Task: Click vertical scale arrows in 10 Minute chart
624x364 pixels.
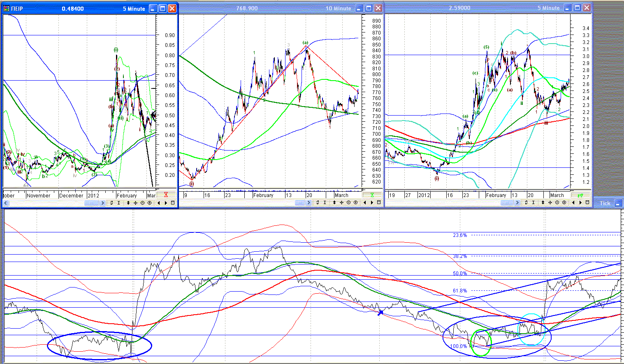Action: [334, 202]
